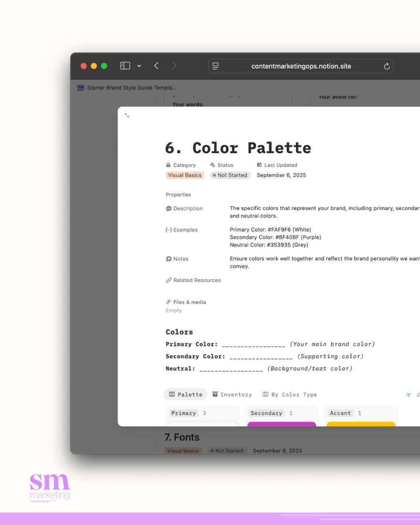420x525 pixels.
Task: Open the sidebar options dropdown chevron
Action: tap(139, 66)
